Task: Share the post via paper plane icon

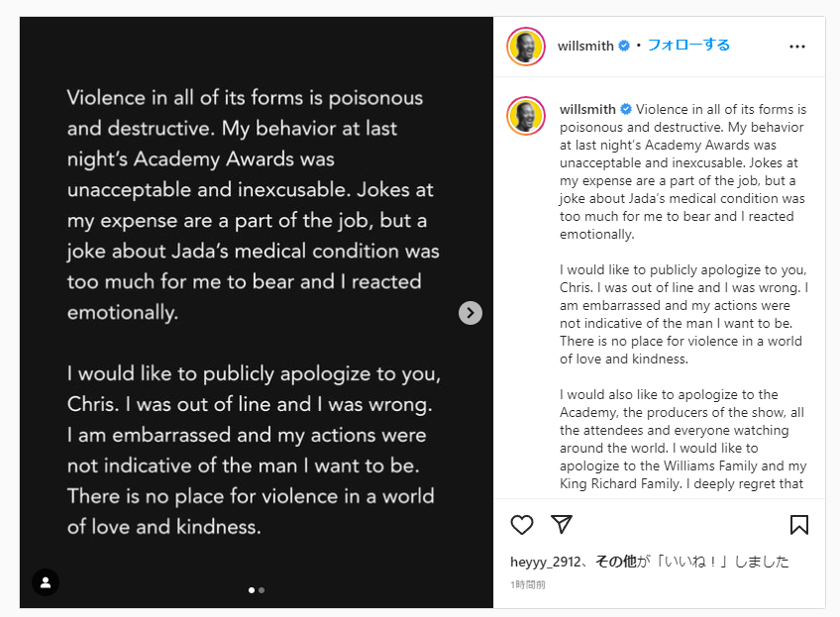Action: [x=562, y=525]
